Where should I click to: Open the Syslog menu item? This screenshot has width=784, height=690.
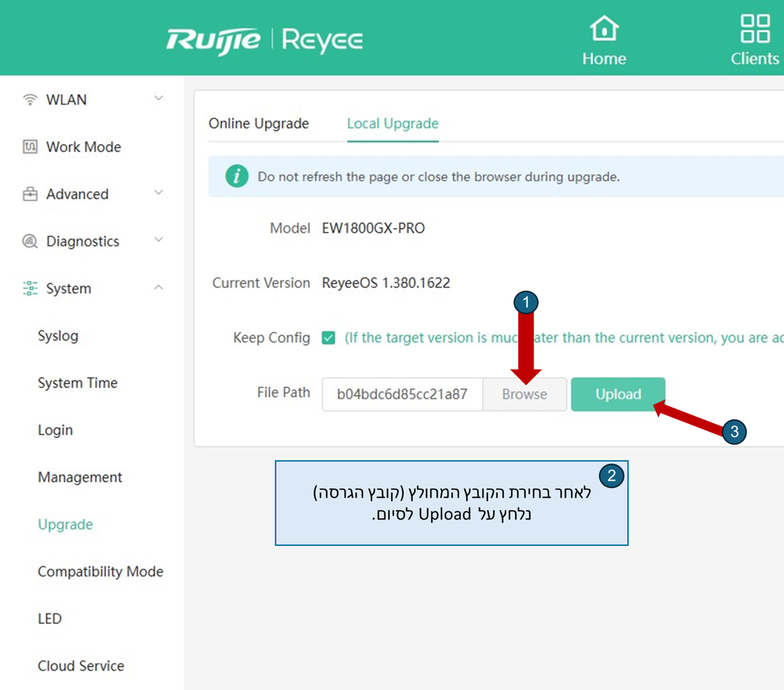pos(58,335)
